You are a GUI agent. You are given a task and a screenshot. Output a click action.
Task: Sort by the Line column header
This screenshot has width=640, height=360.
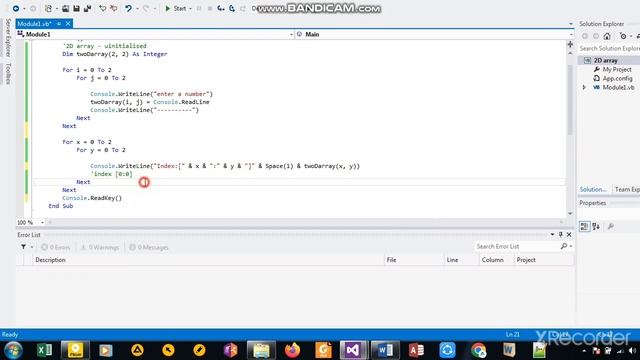pos(461,260)
